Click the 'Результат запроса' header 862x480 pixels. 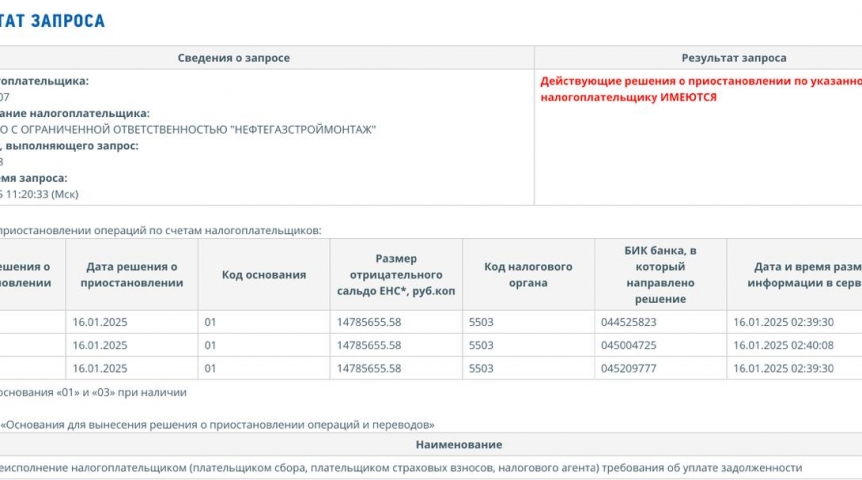tap(734, 58)
